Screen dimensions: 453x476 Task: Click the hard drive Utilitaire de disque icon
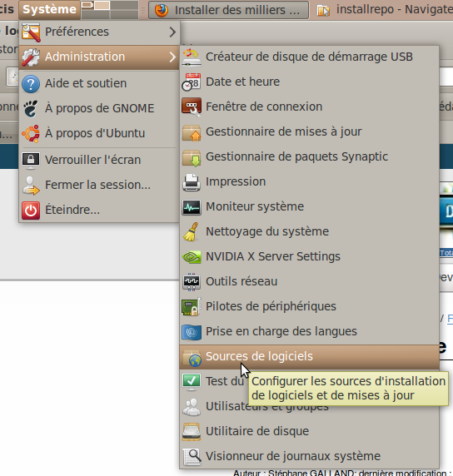(192, 432)
